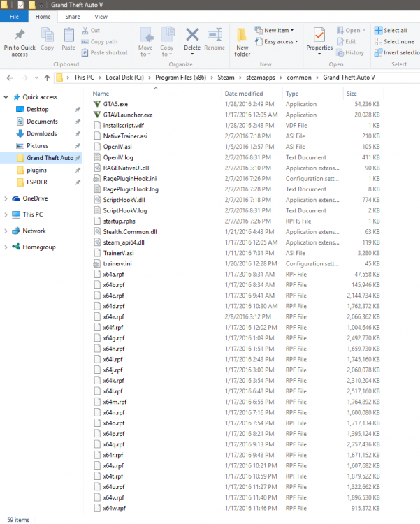This screenshot has height=524, width=420.
Task: Click the Copy ribbon icon
Action: [x=47, y=35]
